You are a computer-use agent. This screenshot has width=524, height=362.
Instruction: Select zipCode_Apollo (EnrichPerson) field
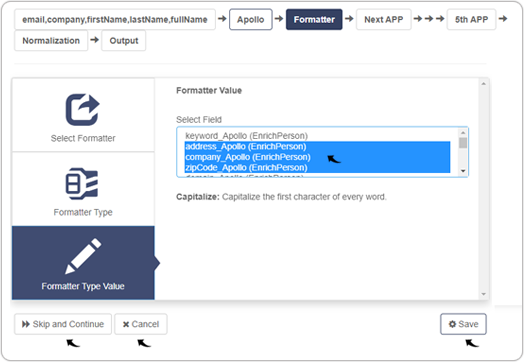click(x=317, y=167)
